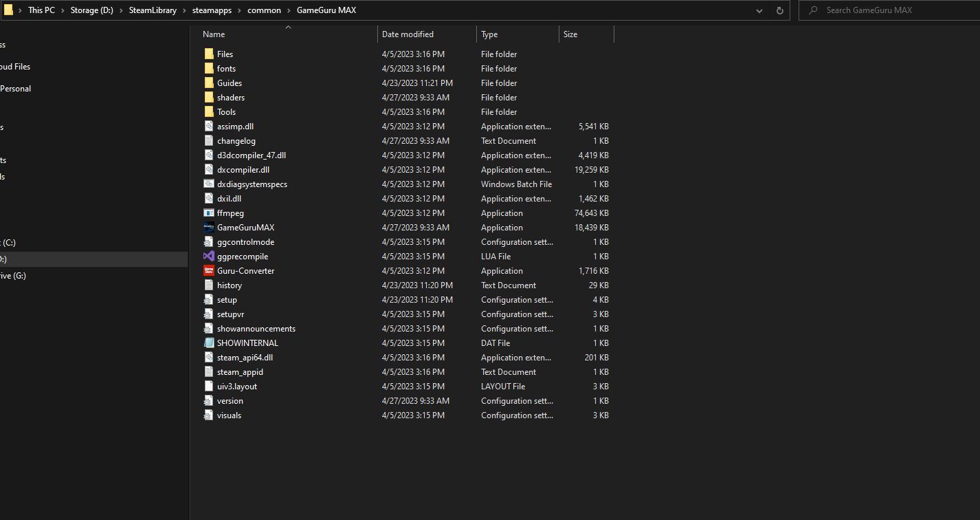This screenshot has height=520, width=980.
Task: Open the GameGuruMAX application icon
Action: click(x=210, y=227)
